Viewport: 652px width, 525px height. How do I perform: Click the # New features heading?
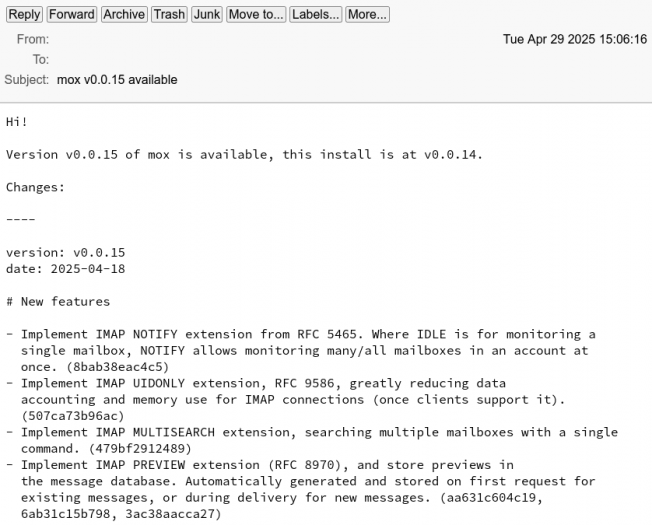[58, 301]
